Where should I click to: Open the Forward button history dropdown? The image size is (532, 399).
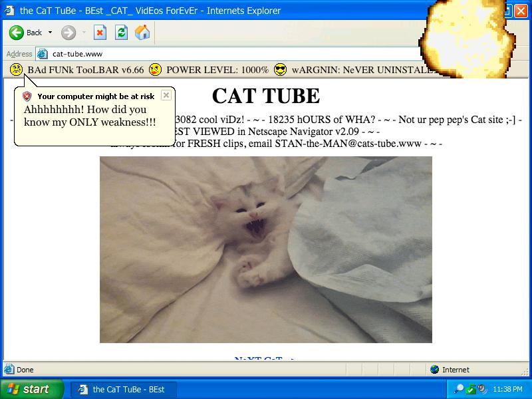84,33
